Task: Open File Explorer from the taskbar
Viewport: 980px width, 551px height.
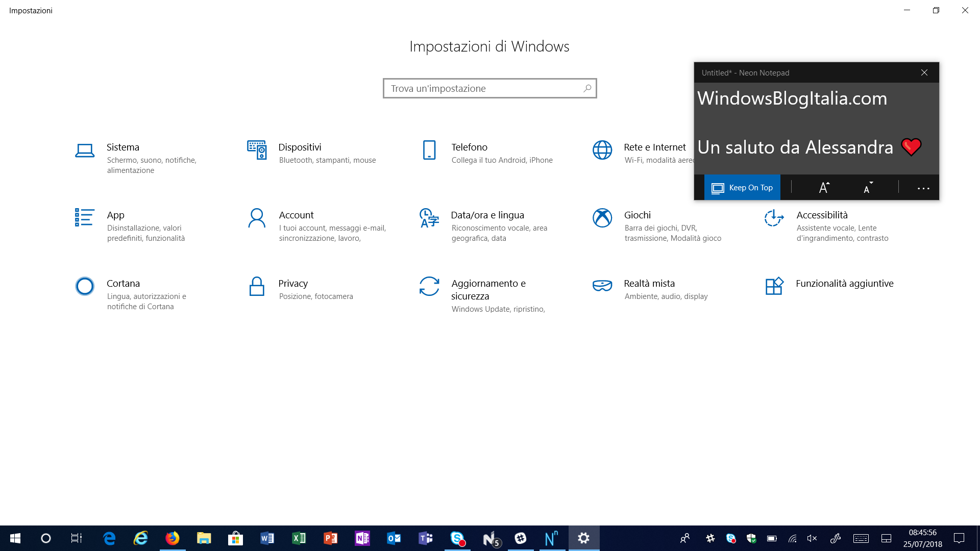Action: (x=204, y=538)
